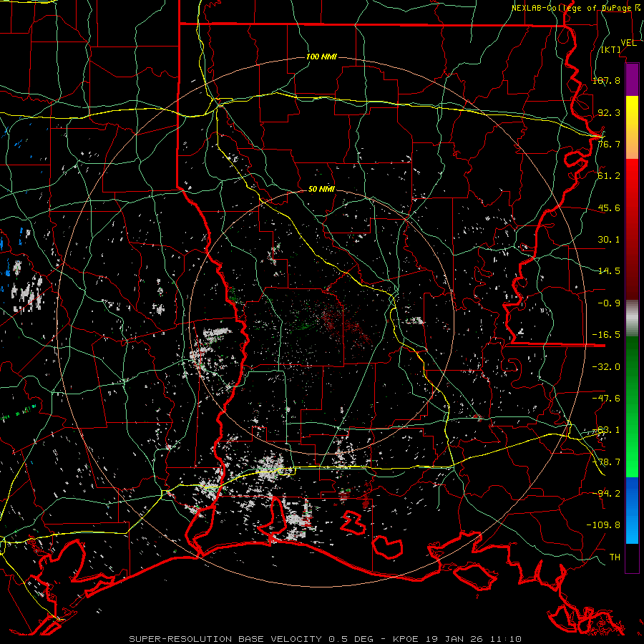Click the [KT] units label

coord(610,49)
